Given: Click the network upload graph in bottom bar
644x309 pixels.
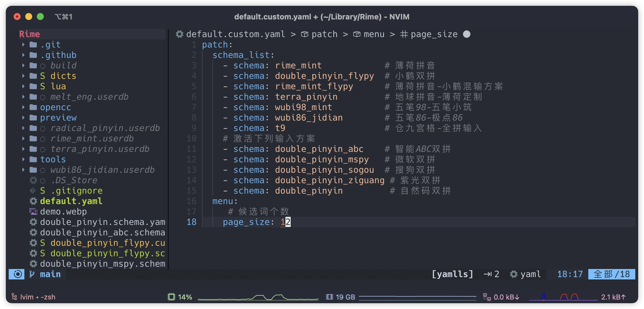Looking at the screenshot, I should click(563, 297).
